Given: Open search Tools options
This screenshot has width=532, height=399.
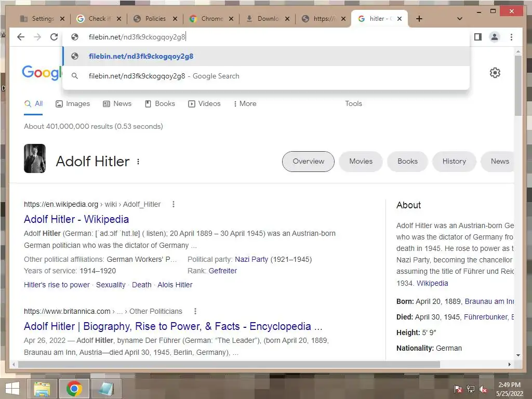Looking at the screenshot, I should [353, 104].
